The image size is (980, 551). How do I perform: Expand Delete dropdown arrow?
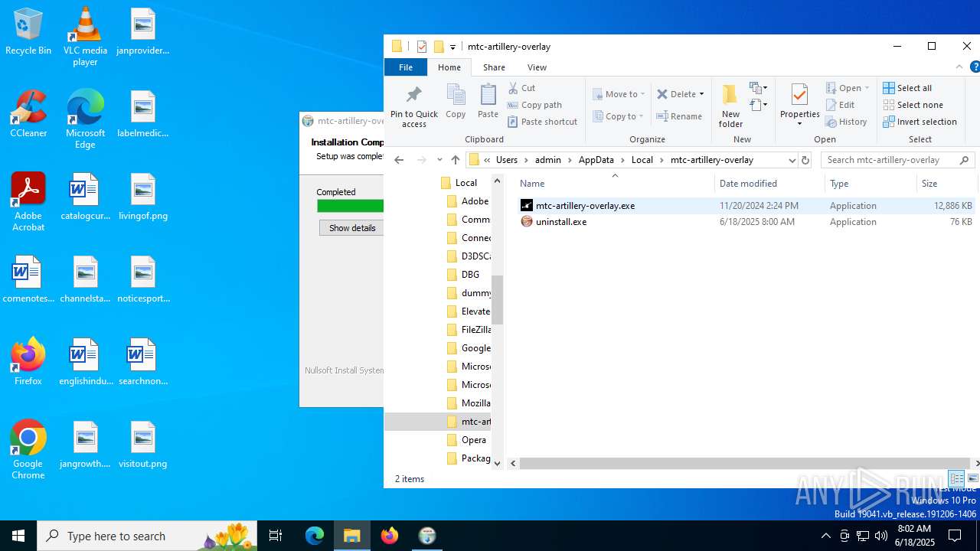[x=701, y=94]
